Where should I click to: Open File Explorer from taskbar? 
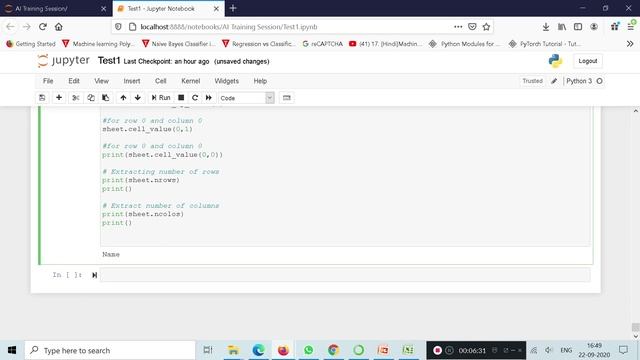pos(233,350)
